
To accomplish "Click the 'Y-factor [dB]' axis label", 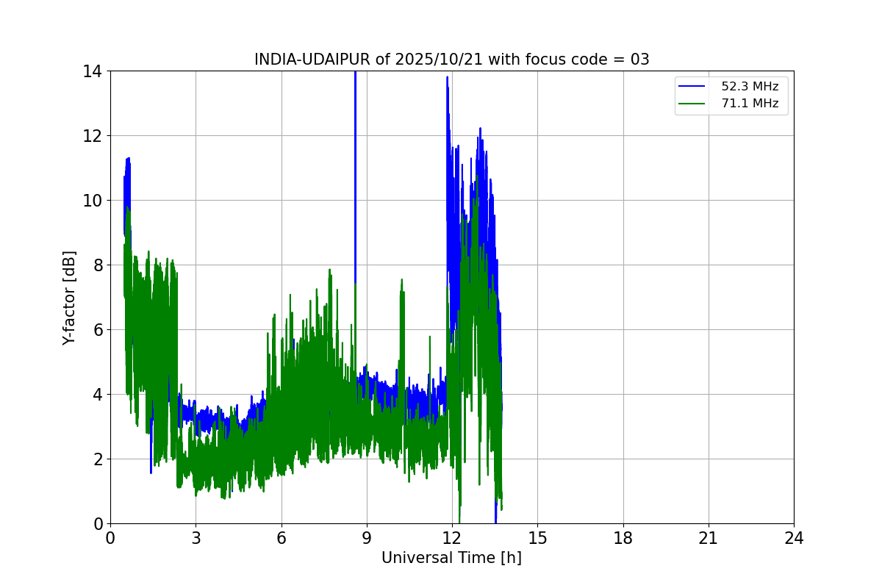I will pyautogui.click(x=69, y=298).
